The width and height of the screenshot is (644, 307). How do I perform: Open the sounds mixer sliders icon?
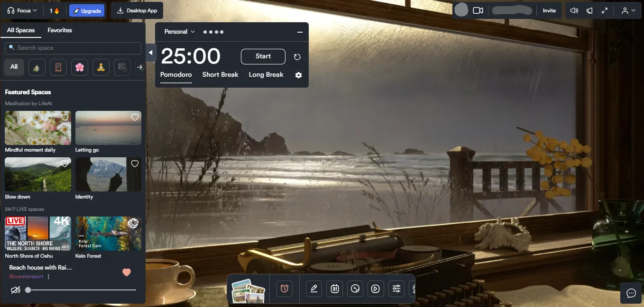396,289
